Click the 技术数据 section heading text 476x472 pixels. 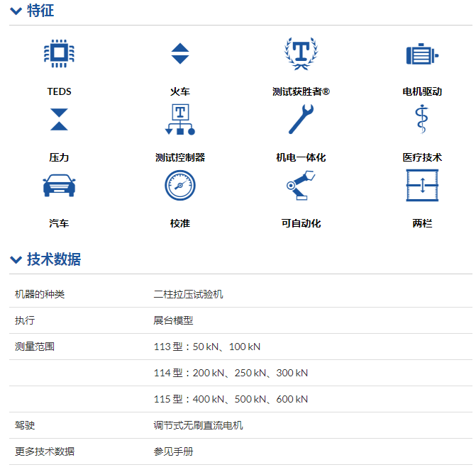click(54, 259)
